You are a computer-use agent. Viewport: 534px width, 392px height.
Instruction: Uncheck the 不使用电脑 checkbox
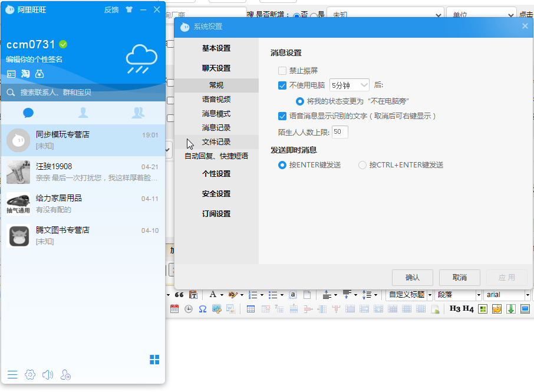click(x=282, y=85)
